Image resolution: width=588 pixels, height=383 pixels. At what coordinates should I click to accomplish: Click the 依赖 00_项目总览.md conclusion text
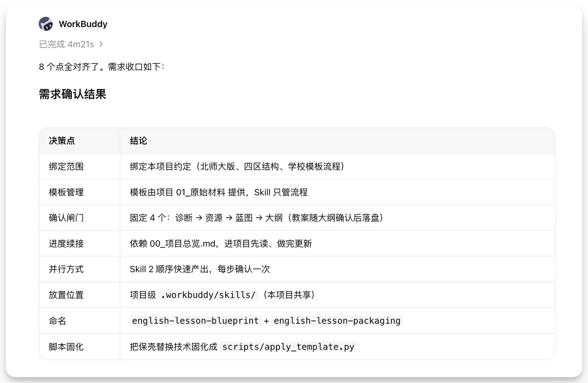pos(221,244)
